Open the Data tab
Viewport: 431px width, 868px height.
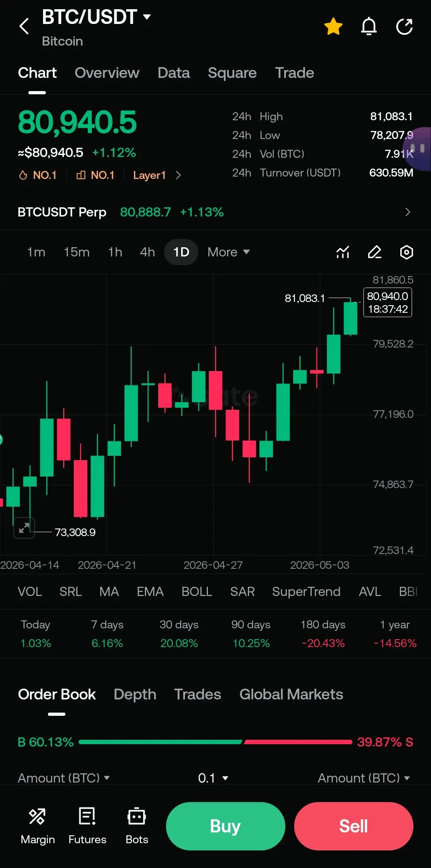tap(174, 73)
